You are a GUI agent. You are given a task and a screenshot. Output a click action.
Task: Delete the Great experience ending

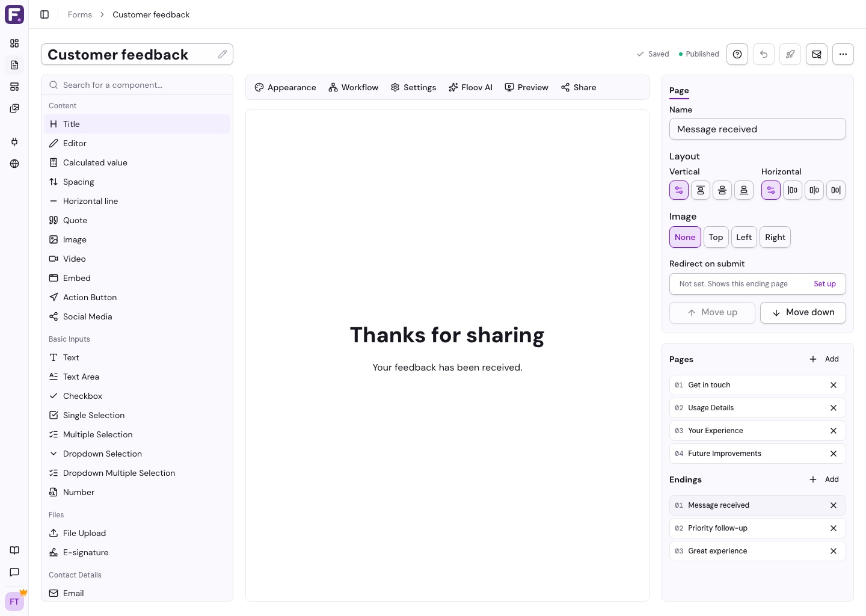[x=834, y=551]
